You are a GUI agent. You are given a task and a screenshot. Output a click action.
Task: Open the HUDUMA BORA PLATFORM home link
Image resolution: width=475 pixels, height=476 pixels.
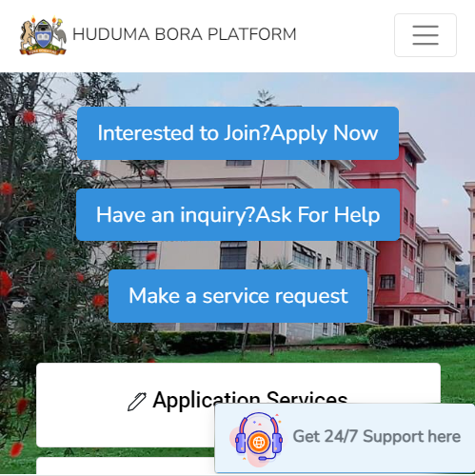(185, 34)
